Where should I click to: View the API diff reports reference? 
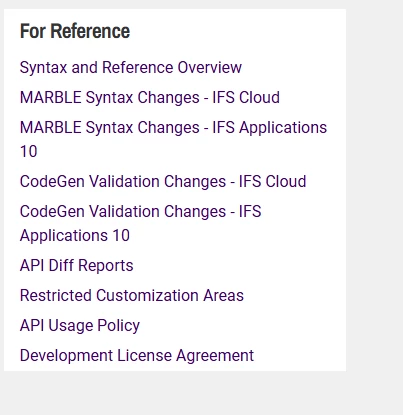point(77,265)
